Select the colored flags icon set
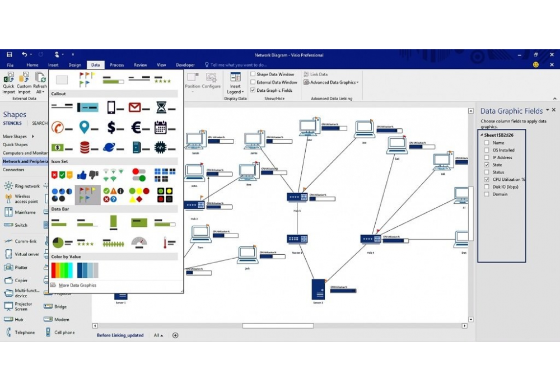 click(x=88, y=194)
